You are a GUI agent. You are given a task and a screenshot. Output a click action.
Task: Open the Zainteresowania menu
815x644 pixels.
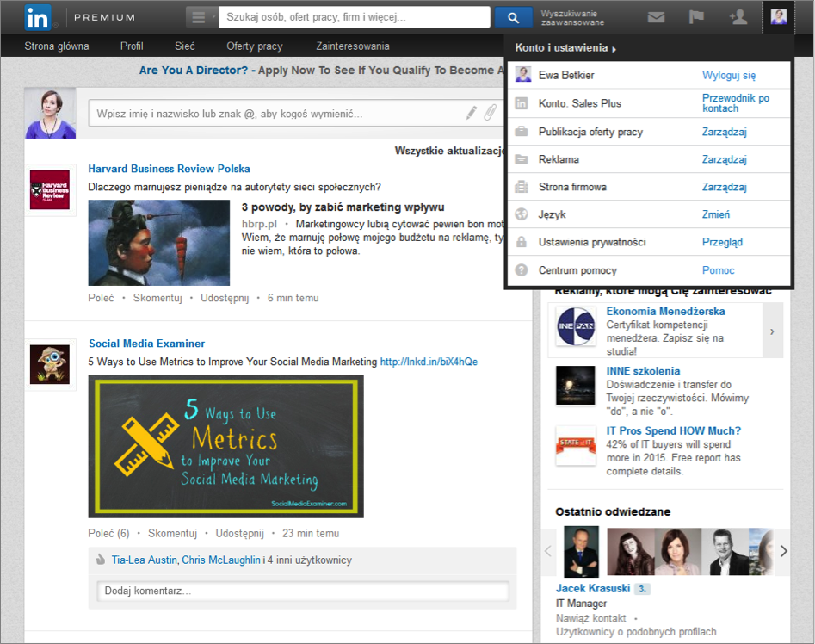click(352, 46)
